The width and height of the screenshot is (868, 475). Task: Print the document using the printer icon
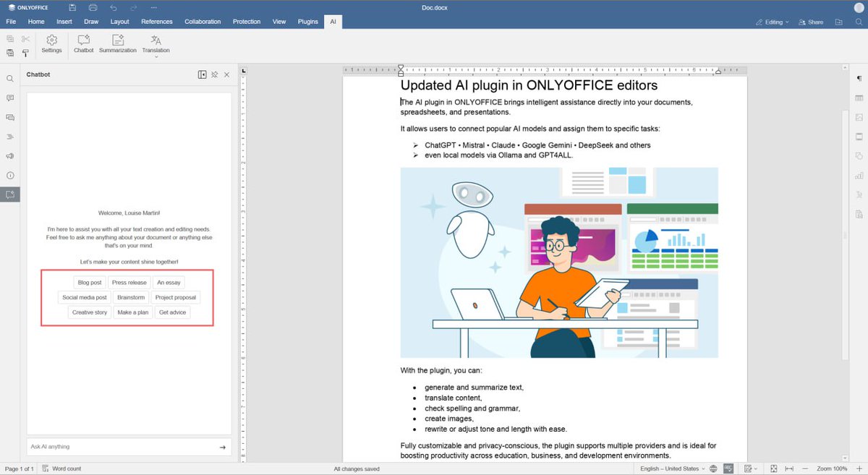(93, 7)
